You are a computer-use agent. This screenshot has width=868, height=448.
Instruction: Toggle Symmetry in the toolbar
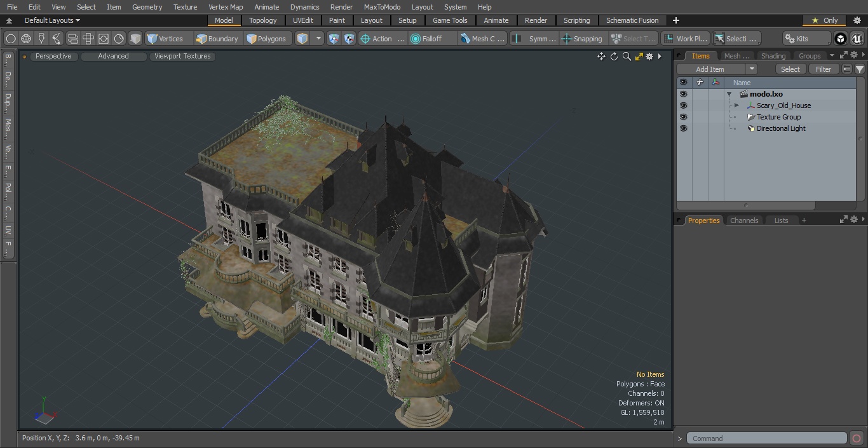534,39
